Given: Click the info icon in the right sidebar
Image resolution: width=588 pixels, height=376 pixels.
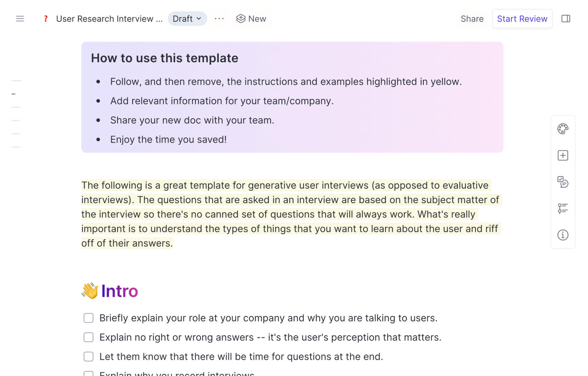Looking at the screenshot, I should [x=563, y=235].
